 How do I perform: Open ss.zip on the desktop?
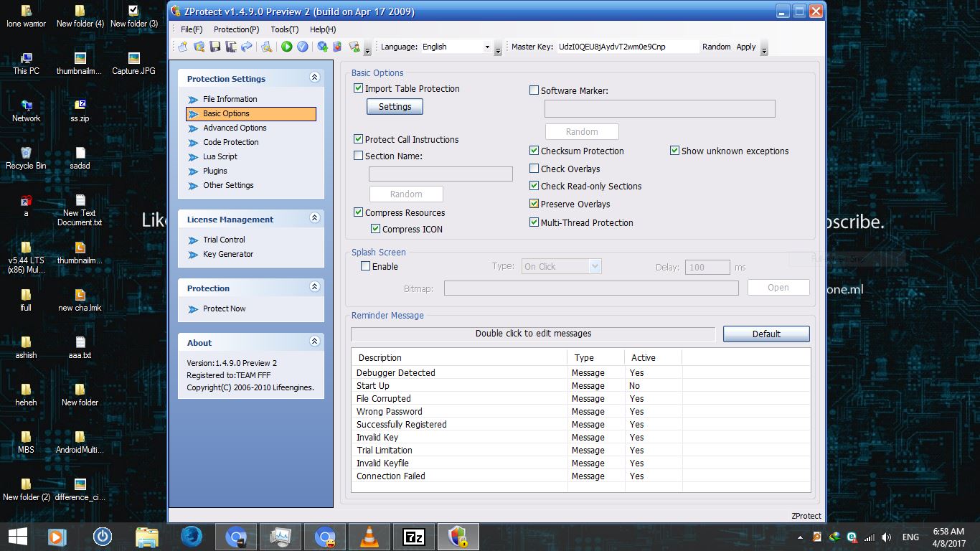pyautogui.click(x=80, y=112)
